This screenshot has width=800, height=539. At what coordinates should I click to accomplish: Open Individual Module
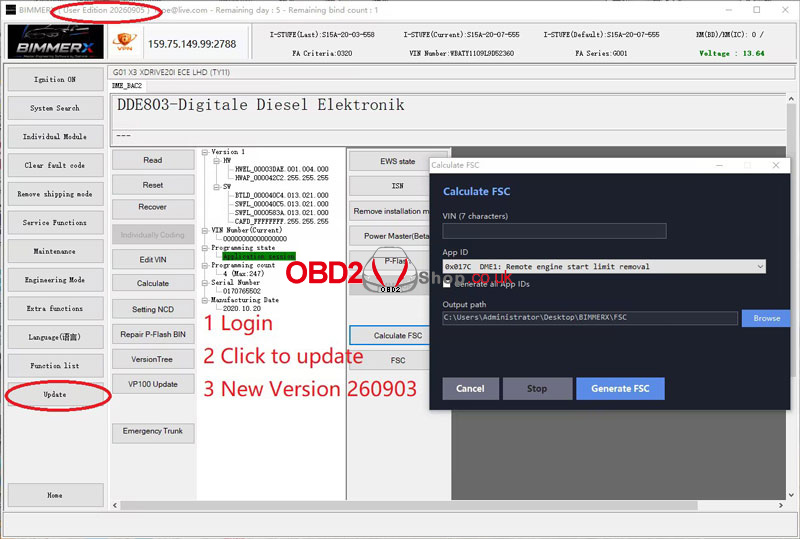[x=55, y=137]
